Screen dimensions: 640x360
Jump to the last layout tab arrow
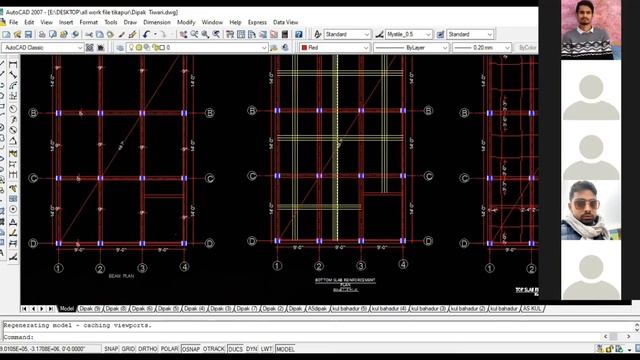[51, 309]
